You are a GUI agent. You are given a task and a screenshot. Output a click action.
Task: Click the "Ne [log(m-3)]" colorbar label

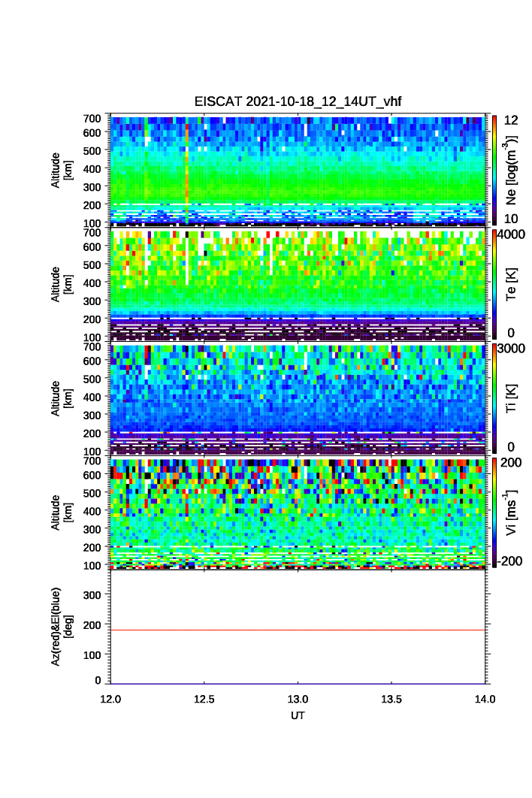(x=512, y=170)
